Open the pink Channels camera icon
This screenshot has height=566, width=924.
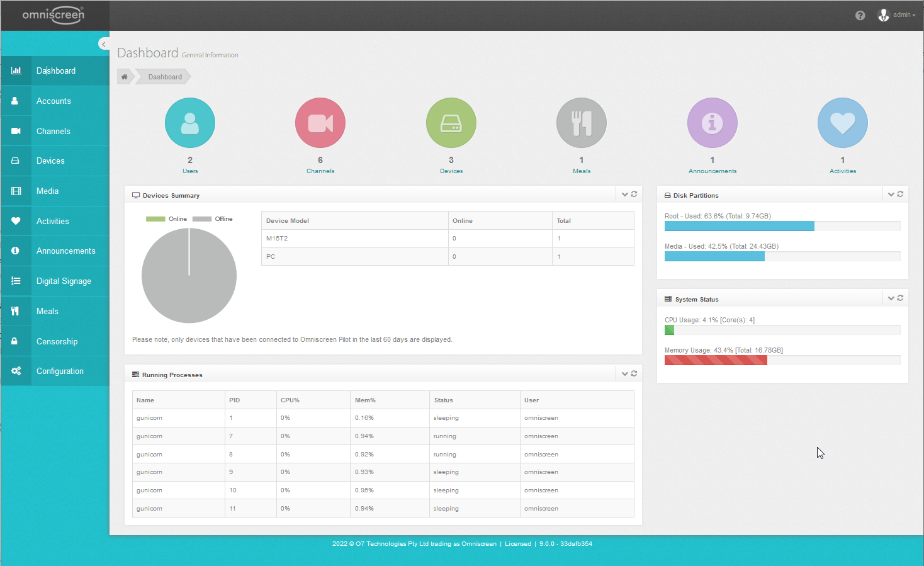[x=320, y=123]
